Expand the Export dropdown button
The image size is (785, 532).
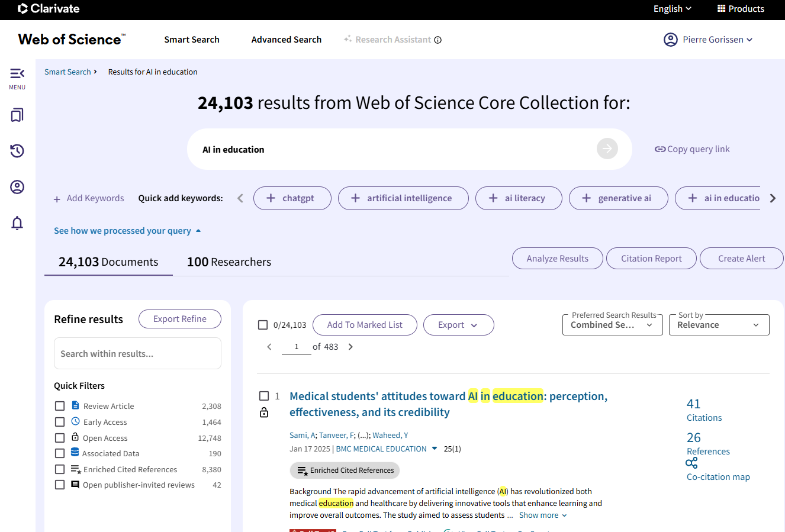coord(458,325)
